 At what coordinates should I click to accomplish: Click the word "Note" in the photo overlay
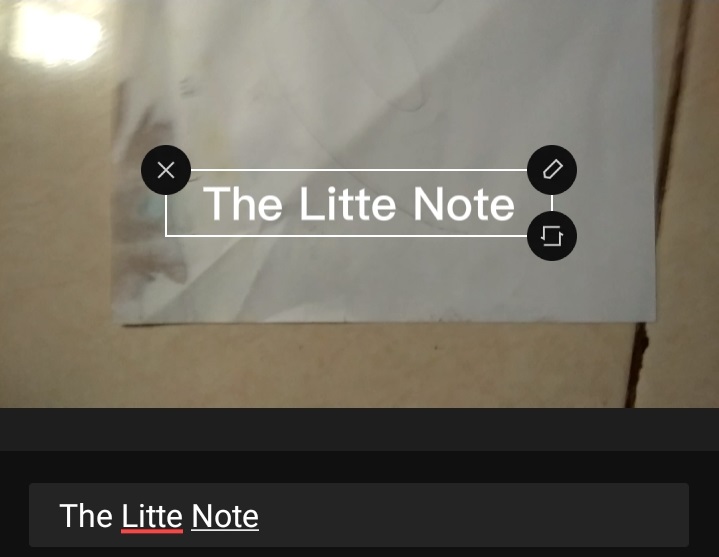(x=464, y=204)
